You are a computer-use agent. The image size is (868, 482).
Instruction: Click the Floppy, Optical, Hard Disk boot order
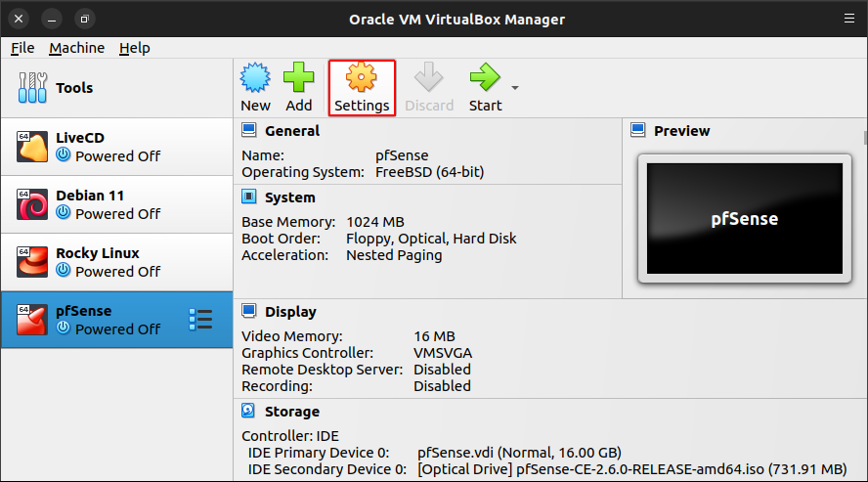431,240
